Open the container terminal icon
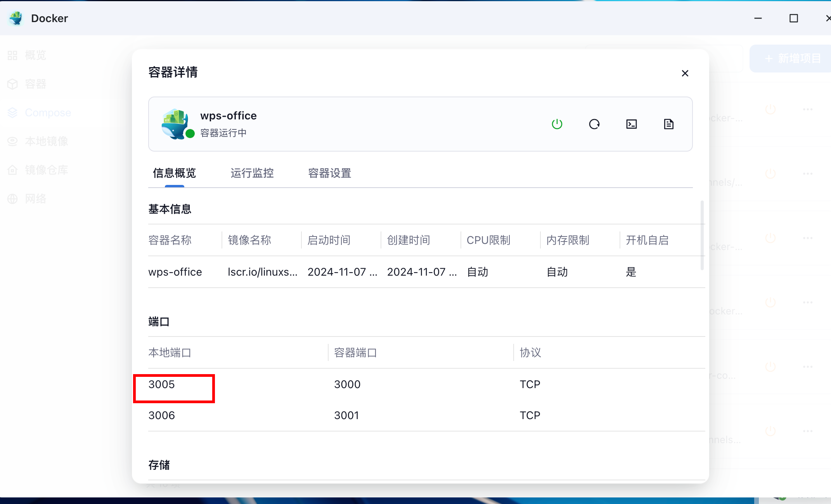This screenshot has height=504, width=831. 632,124
